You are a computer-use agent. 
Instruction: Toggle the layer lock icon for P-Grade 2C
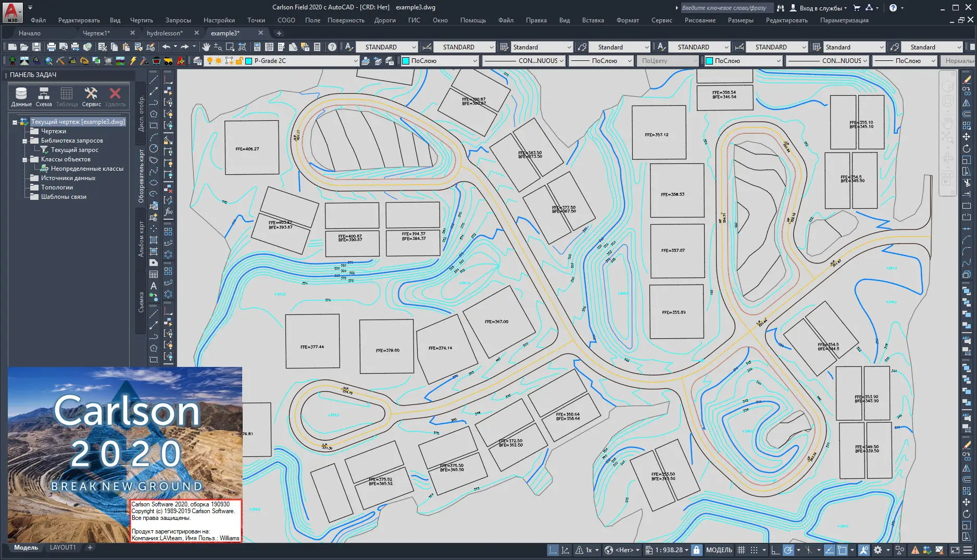(x=239, y=61)
